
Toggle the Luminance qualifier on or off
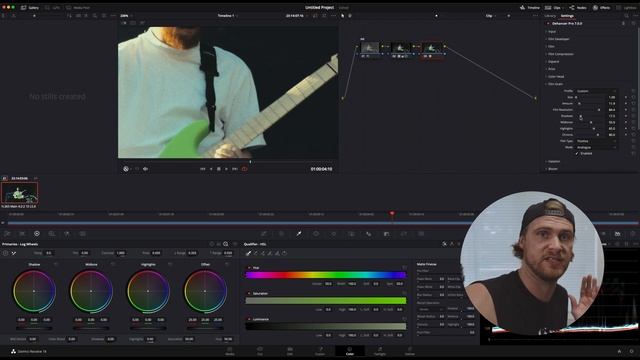pyautogui.click(x=249, y=319)
